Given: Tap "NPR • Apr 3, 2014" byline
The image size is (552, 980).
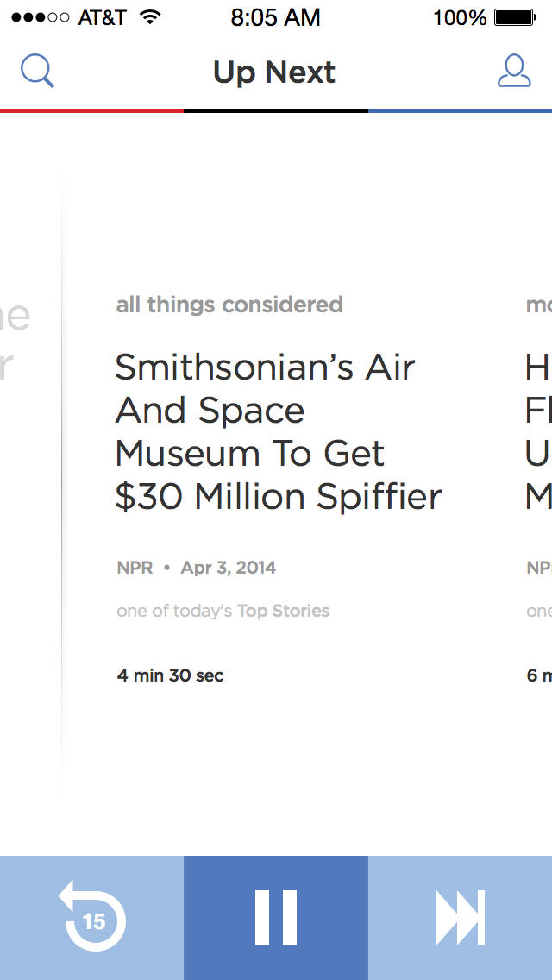Looking at the screenshot, I should coord(197,568).
